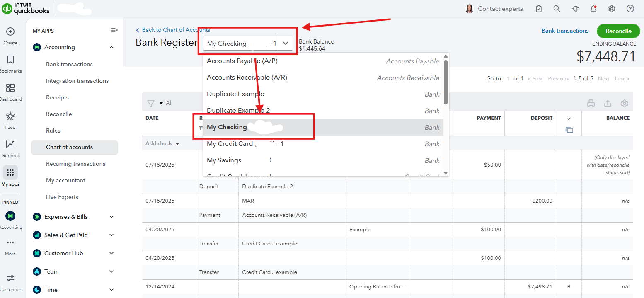The width and height of the screenshot is (644, 298).
Task: Sort by the reconcile checkmark column header
Action: coord(569,119)
